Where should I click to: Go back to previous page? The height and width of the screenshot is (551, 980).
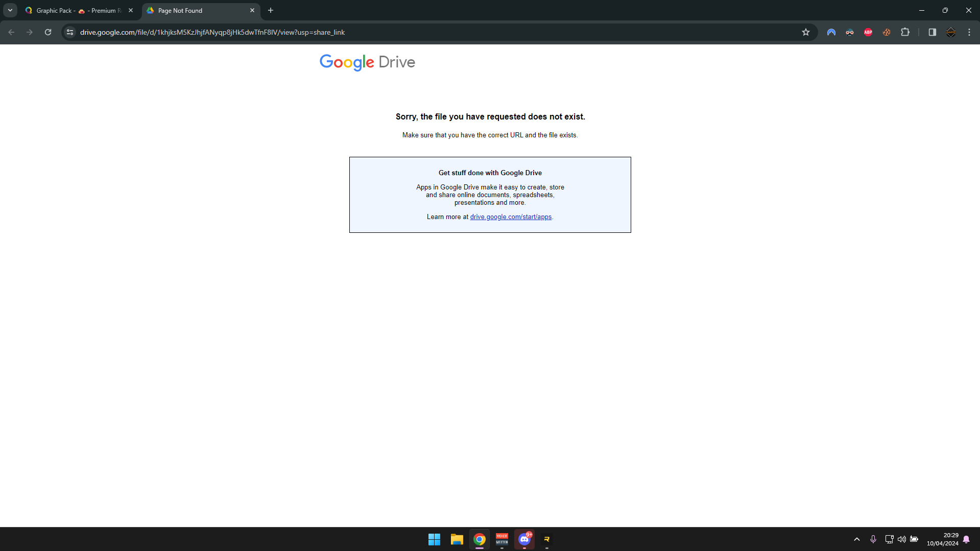tap(11, 32)
